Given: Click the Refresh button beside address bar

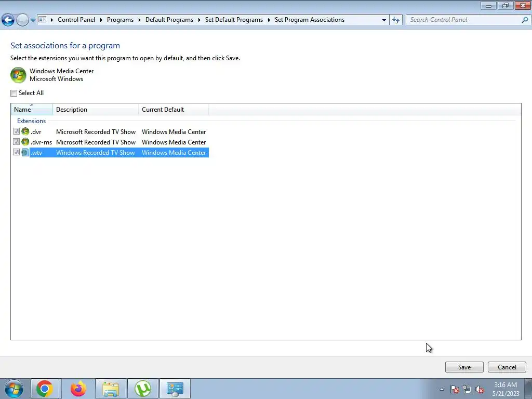Looking at the screenshot, I should [395, 20].
